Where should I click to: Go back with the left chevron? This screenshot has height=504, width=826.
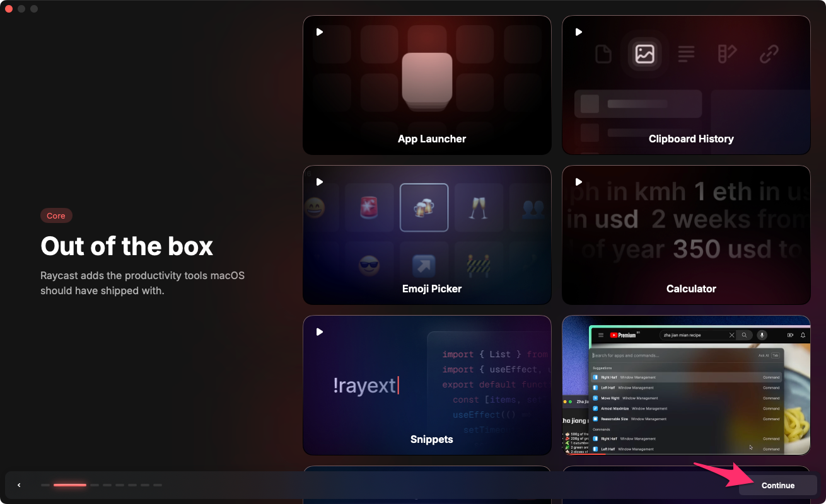click(x=19, y=485)
